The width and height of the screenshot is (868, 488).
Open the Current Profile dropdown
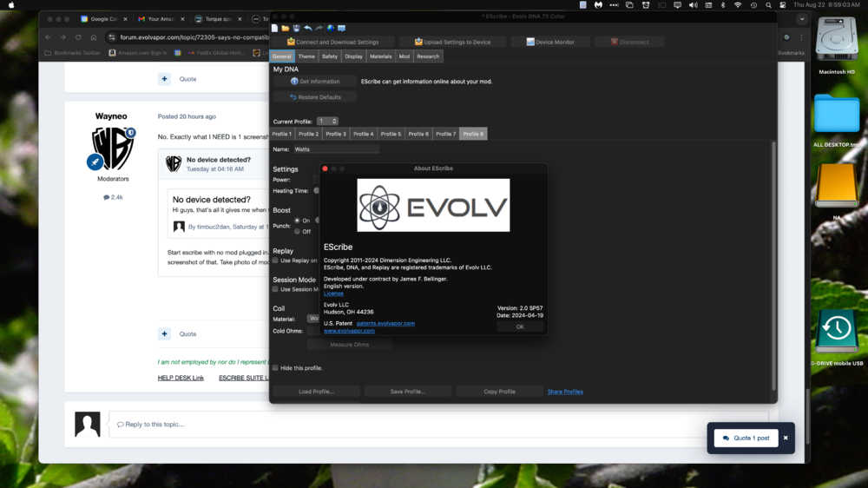click(x=327, y=122)
